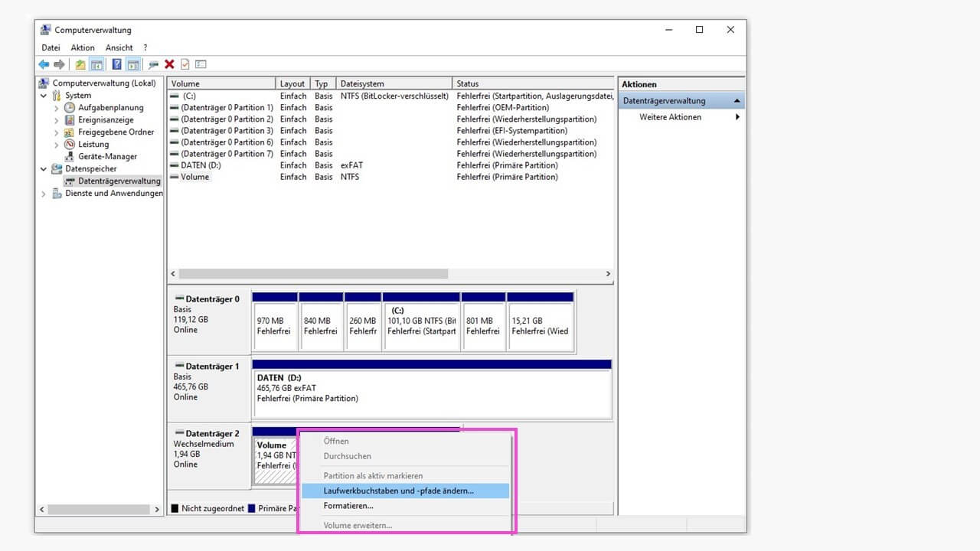Screen dimensions: 980x551
Task: Click drive icon of Datenträger 0 Partition 1 row
Action: [175, 108]
